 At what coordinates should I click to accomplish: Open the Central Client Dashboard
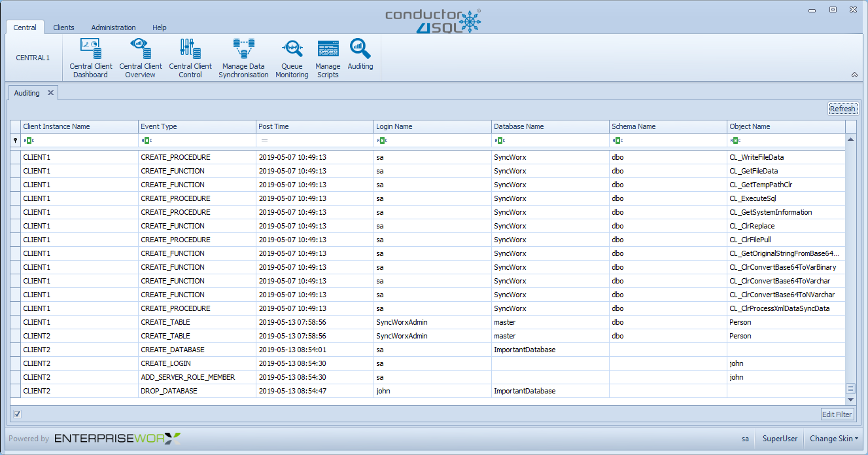(91, 58)
